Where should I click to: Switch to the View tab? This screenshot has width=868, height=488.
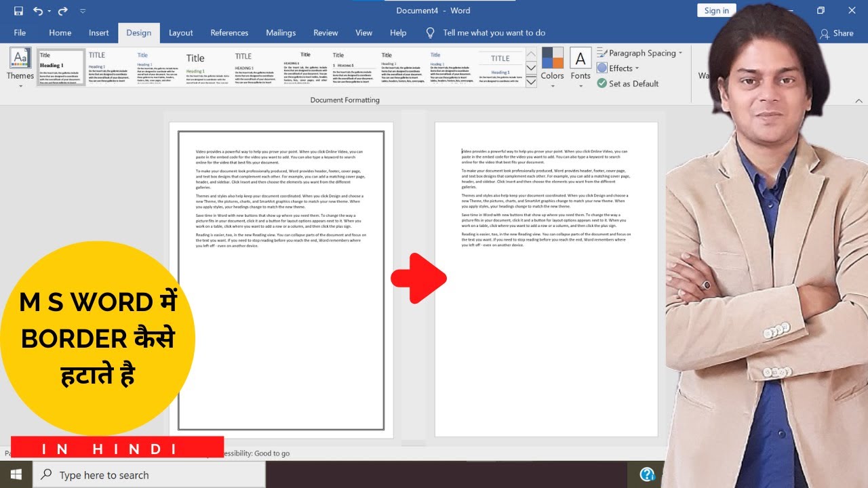click(x=364, y=33)
